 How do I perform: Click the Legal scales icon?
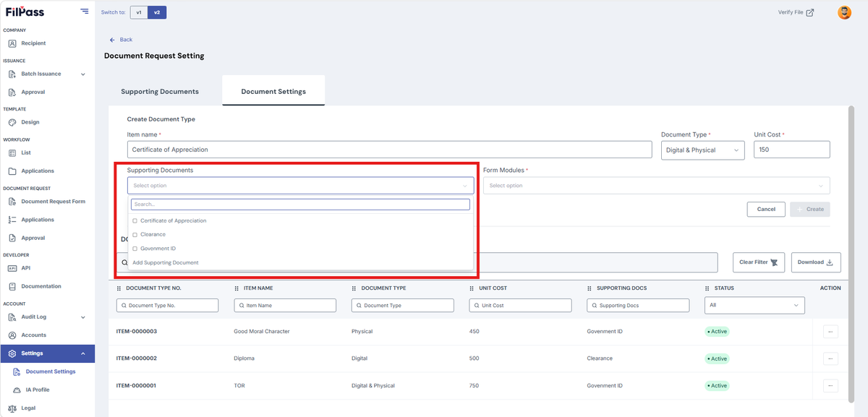(x=12, y=408)
